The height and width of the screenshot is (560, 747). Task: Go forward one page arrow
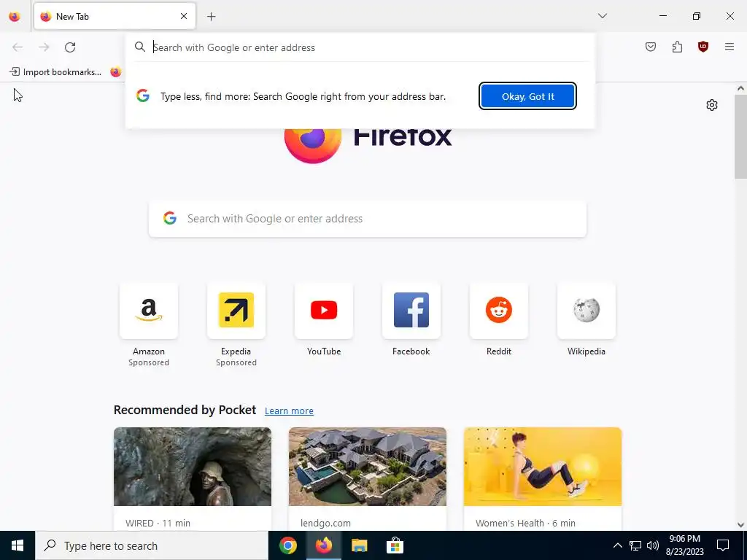coord(44,47)
